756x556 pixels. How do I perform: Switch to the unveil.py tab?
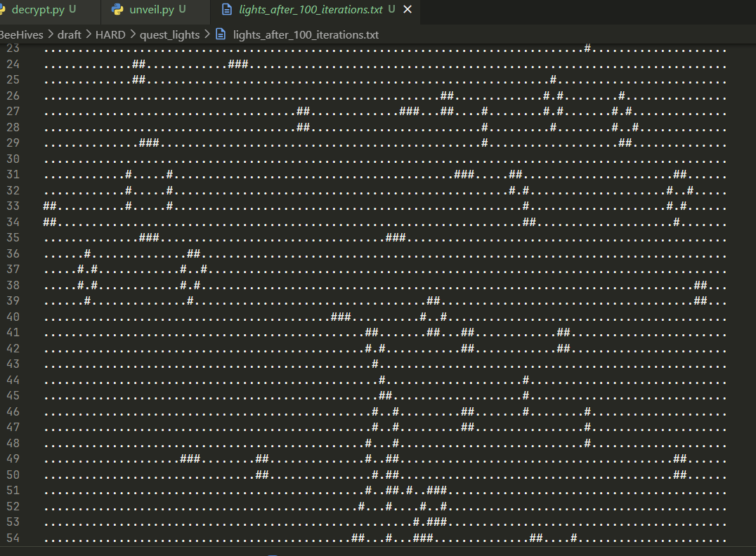coord(152,9)
